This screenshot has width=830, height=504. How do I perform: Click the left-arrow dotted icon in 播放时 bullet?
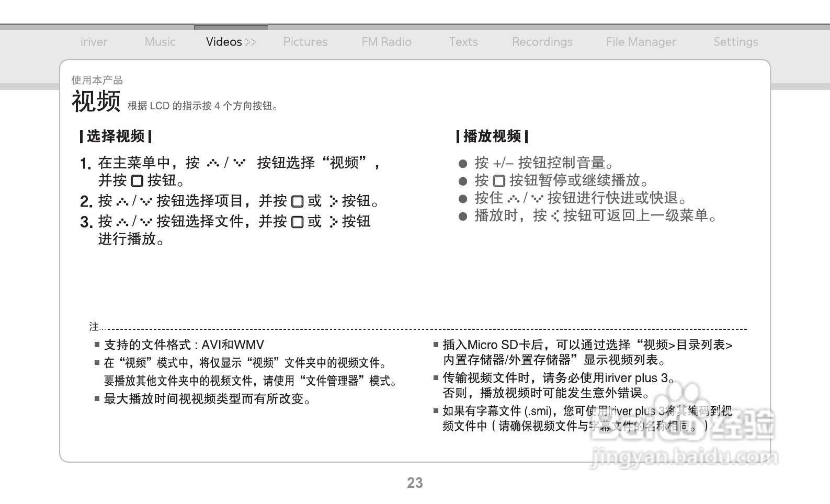pos(555,215)
